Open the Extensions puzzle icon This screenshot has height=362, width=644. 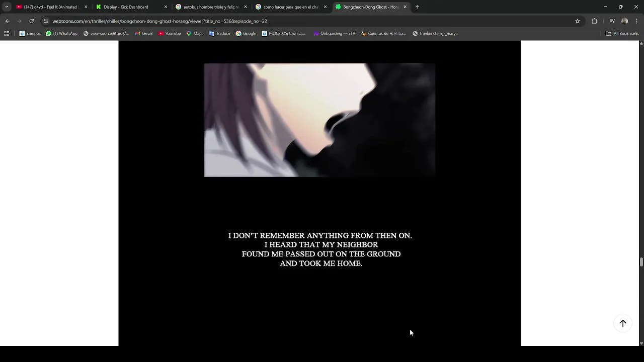[595, 21]
